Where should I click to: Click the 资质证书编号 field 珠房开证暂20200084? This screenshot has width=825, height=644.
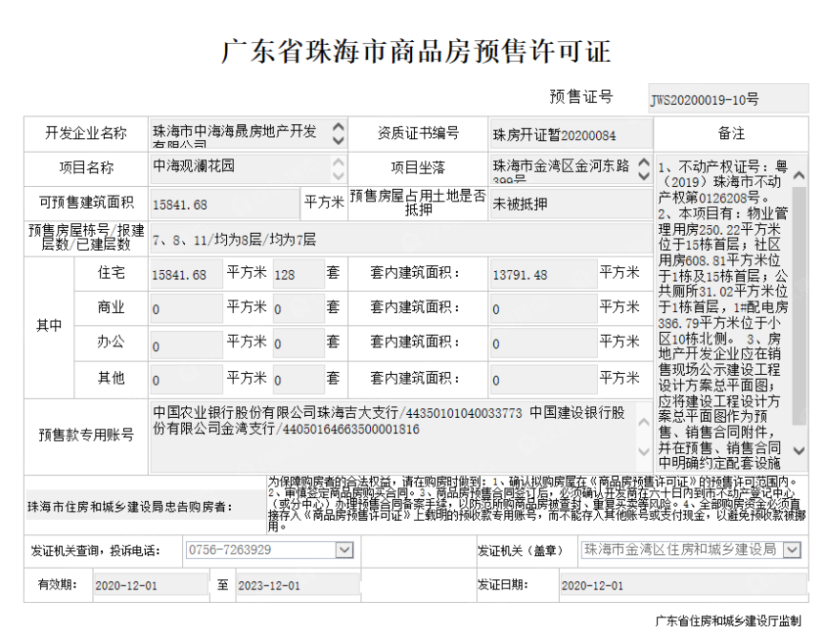(571, 135)
